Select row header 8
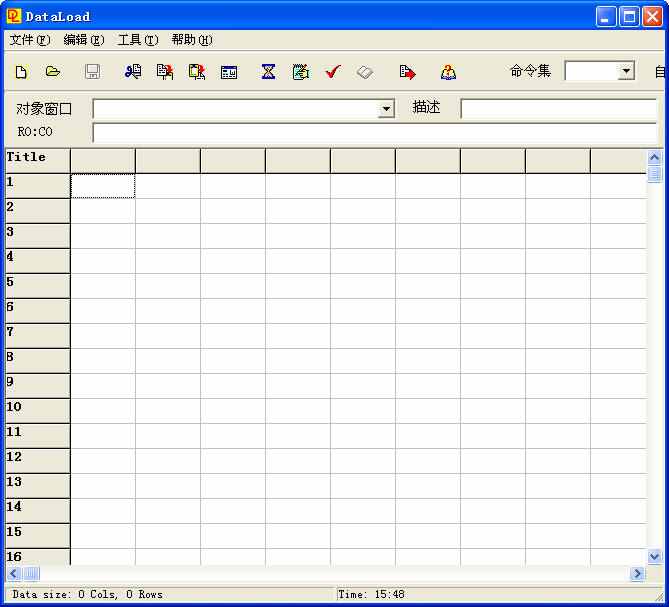669x607 pixels. tap(38, 360)
